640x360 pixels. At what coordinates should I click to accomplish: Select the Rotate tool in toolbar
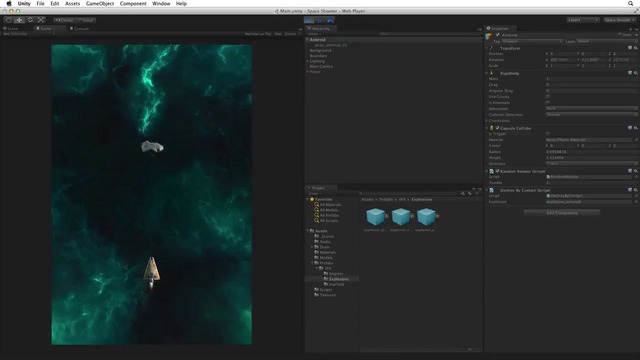pos(30,20)
